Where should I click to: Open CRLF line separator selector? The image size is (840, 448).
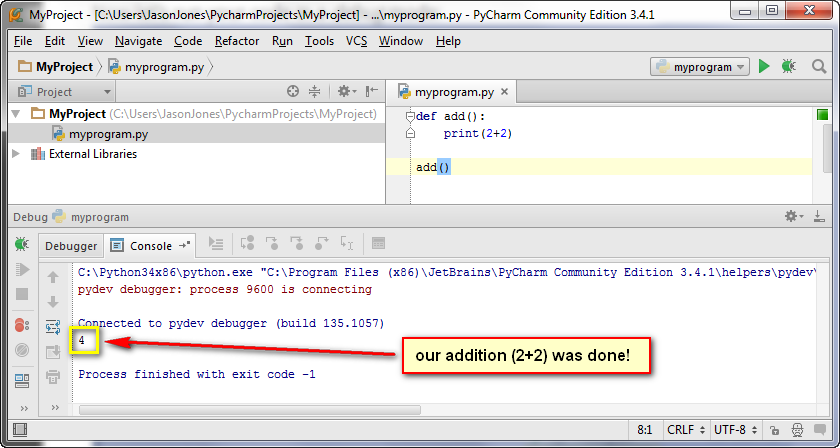[686, 430]
